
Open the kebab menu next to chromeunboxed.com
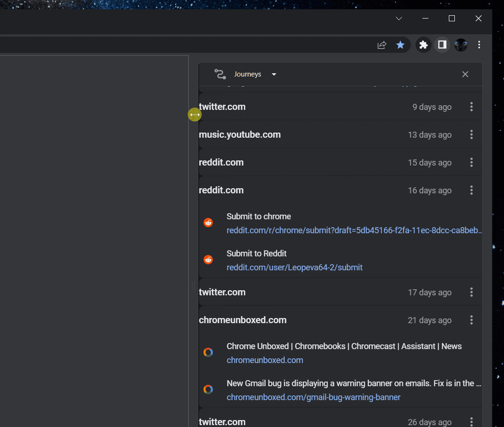(471, 320)
